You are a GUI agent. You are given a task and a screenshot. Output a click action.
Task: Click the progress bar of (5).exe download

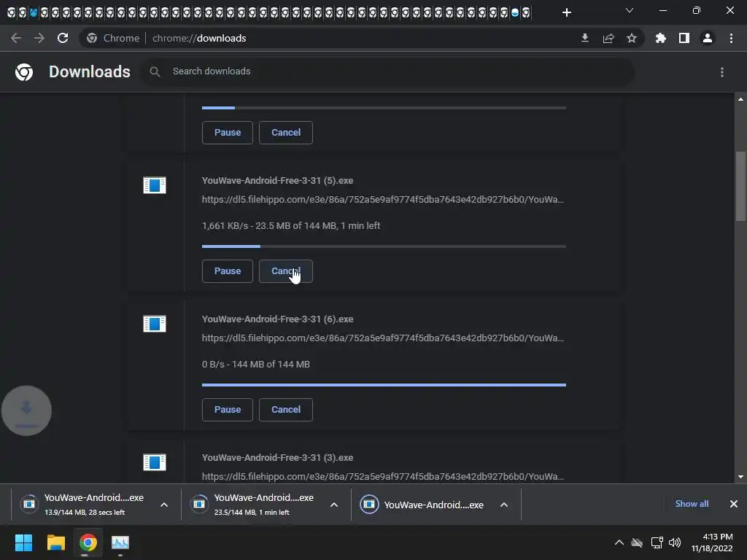click(x=384, y=246)
